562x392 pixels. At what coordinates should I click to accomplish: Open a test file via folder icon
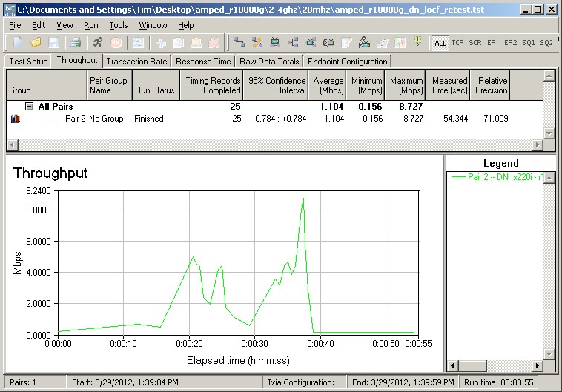click(x=36, y=43)
